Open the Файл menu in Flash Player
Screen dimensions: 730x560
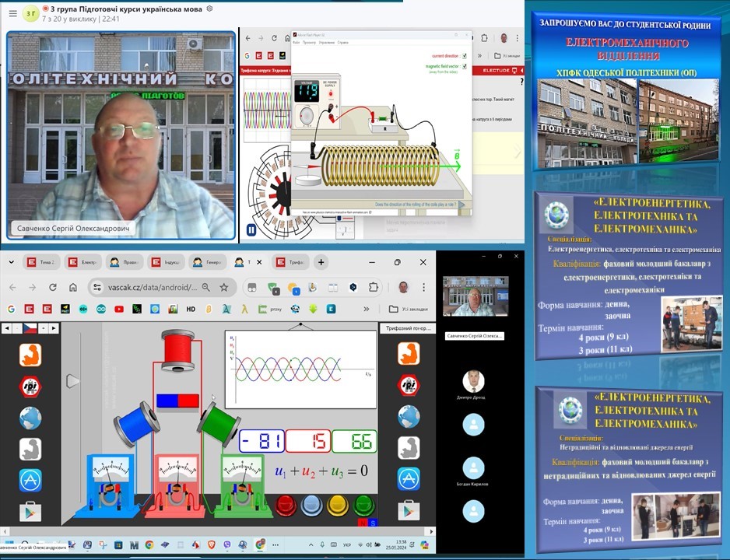coord(296,42)
